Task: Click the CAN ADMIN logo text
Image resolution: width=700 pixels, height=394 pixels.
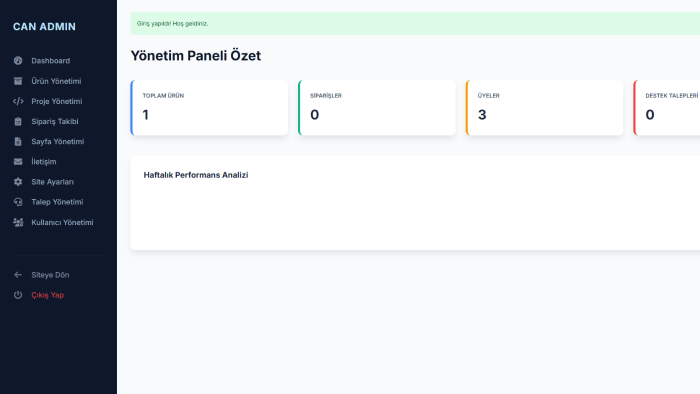Action: click(44, 27)
